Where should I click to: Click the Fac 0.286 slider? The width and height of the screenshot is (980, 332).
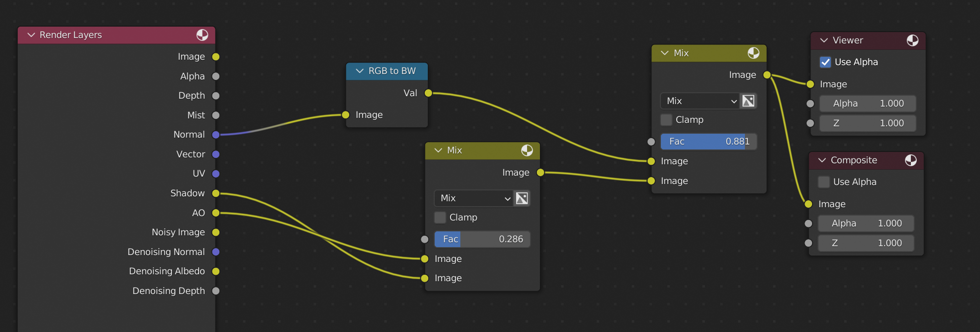482,239
